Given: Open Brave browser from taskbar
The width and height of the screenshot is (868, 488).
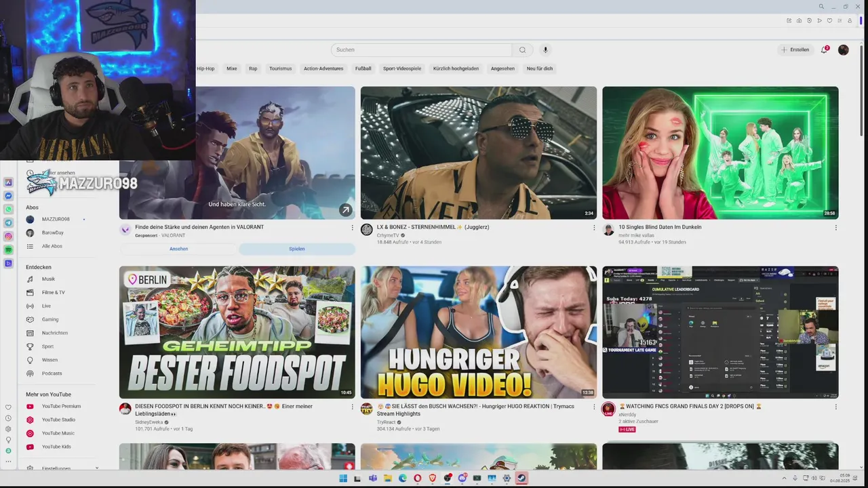Looking at the screenshot, I should [433, 478].
